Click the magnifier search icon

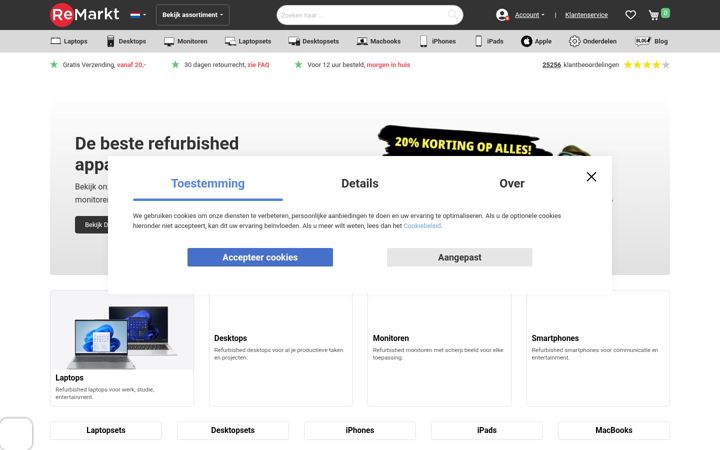coord(452,15)
